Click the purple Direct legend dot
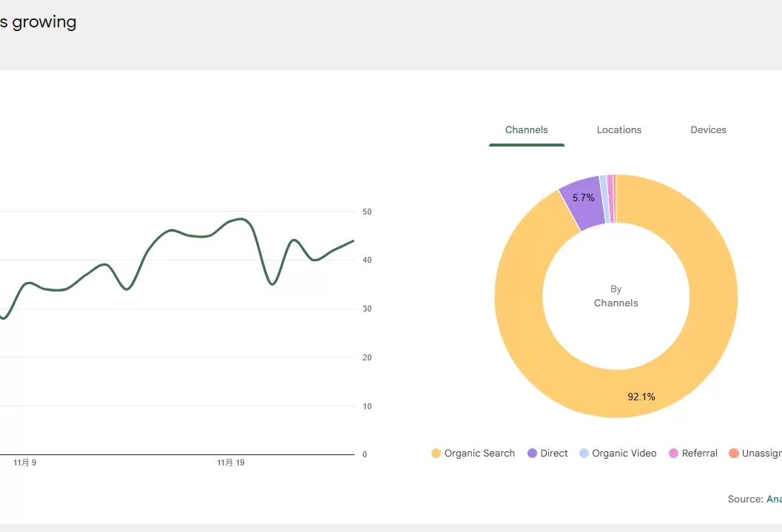This screenshot has height=532, width=782. pyautogui.click(x=532, y=454)
